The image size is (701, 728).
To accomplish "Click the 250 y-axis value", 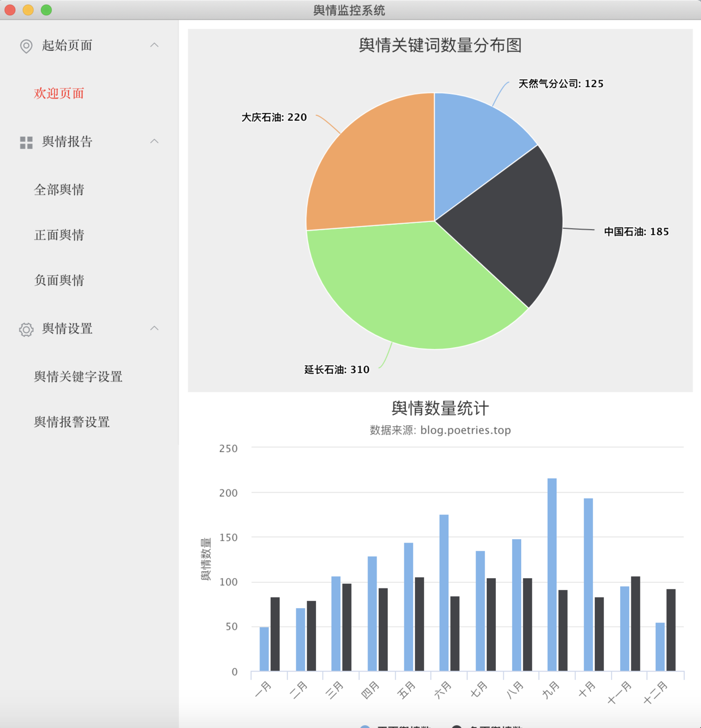I will tap(228, 449).
